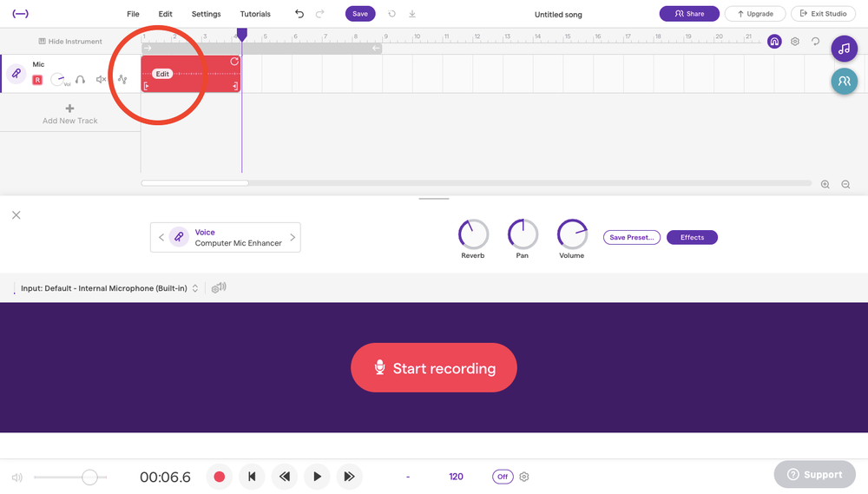Open the loops library music note button
Image resolution: width=868 pixels, height=494 pixels.
(x=845, y=49)
